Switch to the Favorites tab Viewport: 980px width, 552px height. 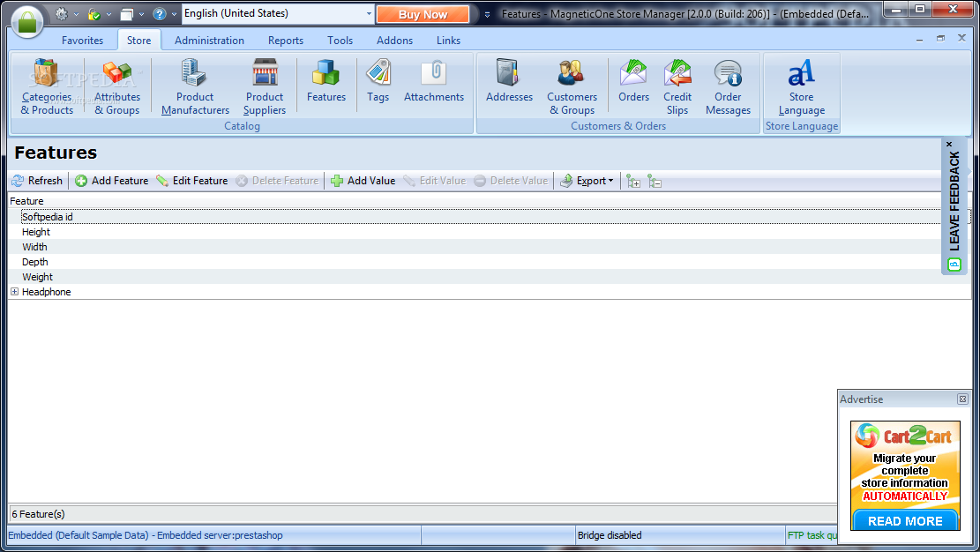(83, 40)
